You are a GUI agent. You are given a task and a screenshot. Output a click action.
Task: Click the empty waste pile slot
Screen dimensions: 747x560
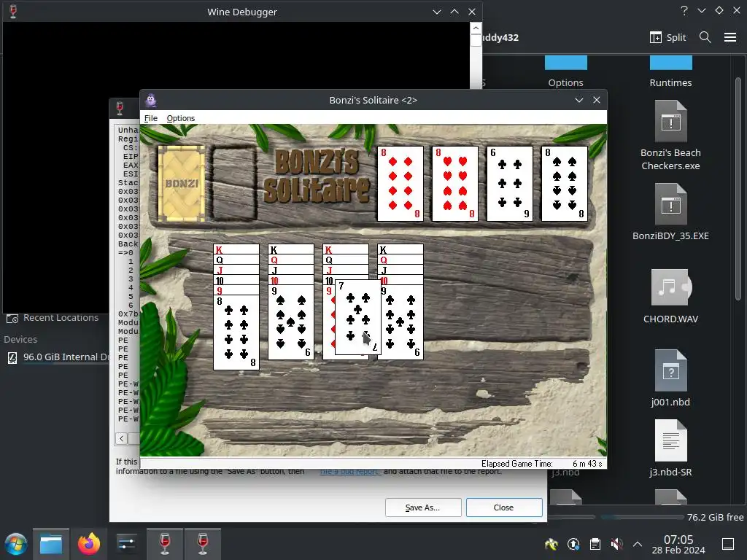point(233,183)
